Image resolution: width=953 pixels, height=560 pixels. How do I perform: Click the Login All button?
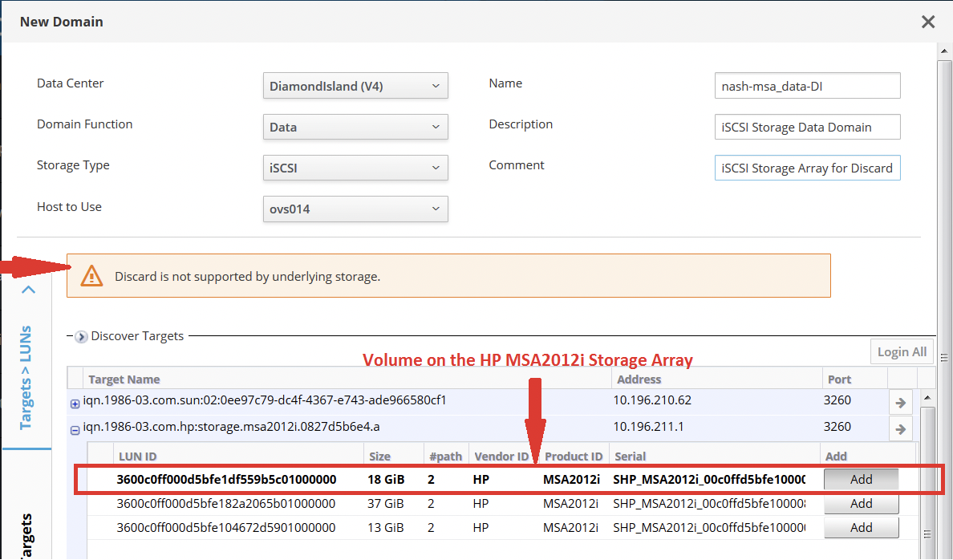point(902,351)
